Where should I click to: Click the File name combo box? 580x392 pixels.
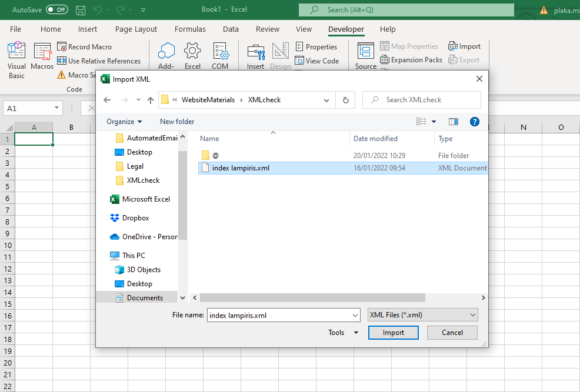284,315
